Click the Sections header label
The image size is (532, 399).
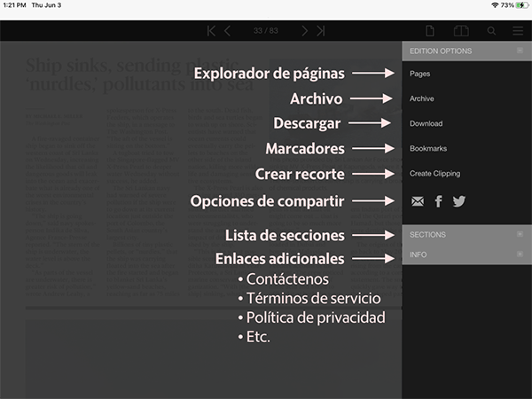pyautogui.click(x=427, y=234)
